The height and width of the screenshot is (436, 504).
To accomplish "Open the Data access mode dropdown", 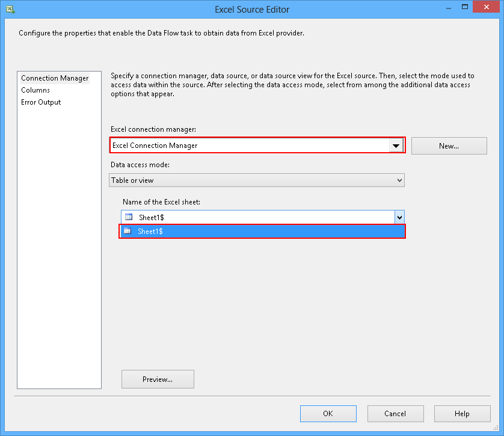I will coord(257,180).
